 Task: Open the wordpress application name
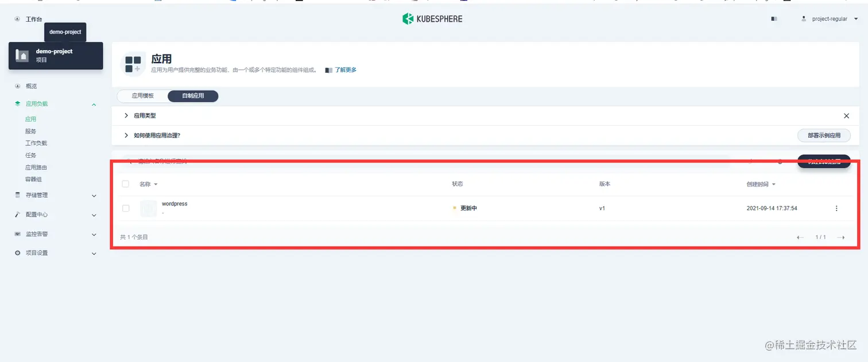click(175, 204)
